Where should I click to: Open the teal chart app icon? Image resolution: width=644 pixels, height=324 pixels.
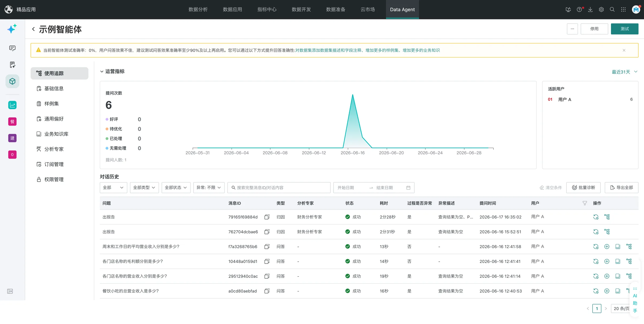click(x=12, y=105)
